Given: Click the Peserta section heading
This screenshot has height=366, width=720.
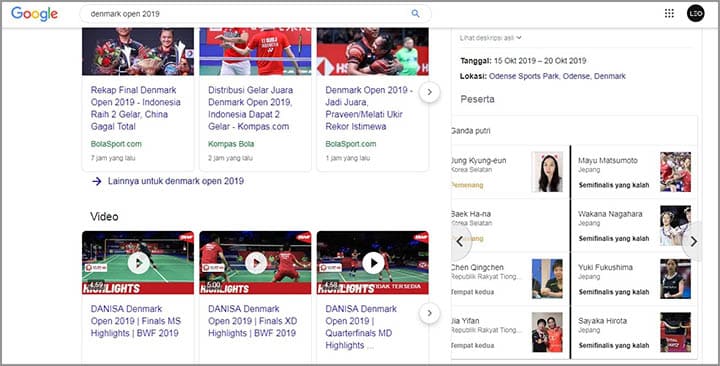Looking at the screenshot, I should [x=478, y=99].
